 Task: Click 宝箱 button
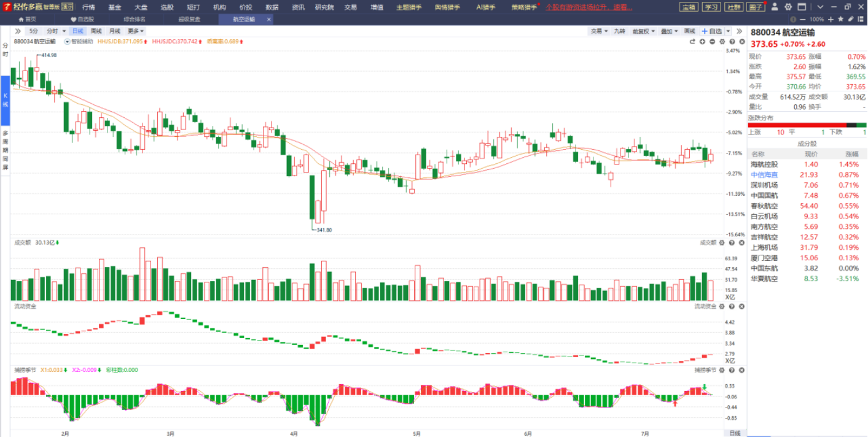tap(689, 7)
